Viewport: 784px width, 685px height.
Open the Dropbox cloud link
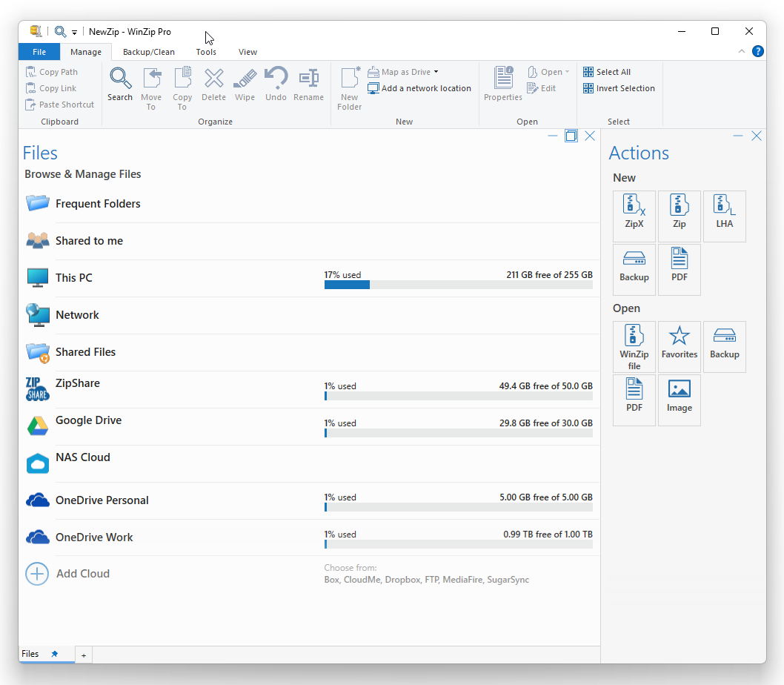point(402,580)
